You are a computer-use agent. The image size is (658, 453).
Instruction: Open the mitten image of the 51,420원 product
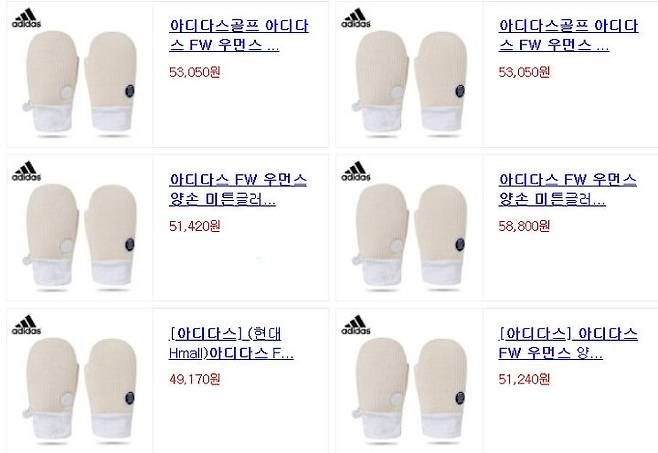[80, 236]
